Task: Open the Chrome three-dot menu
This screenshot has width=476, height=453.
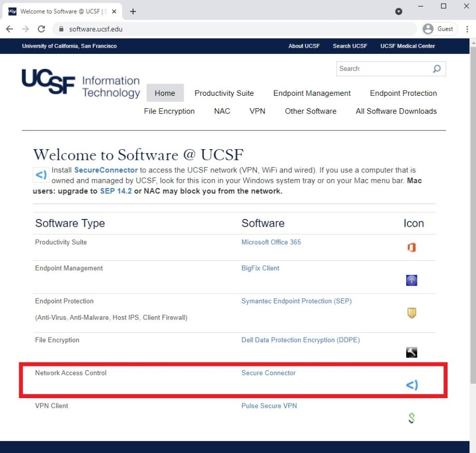Action: 467,29
